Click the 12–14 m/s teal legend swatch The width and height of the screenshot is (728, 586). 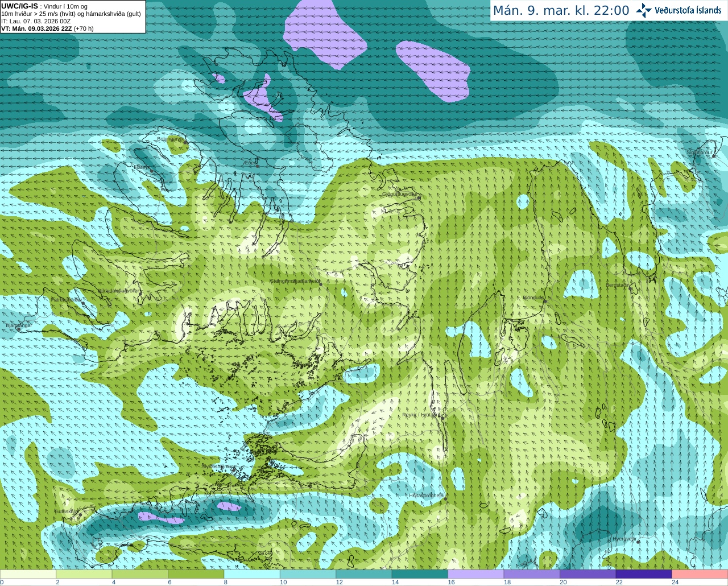364,574
